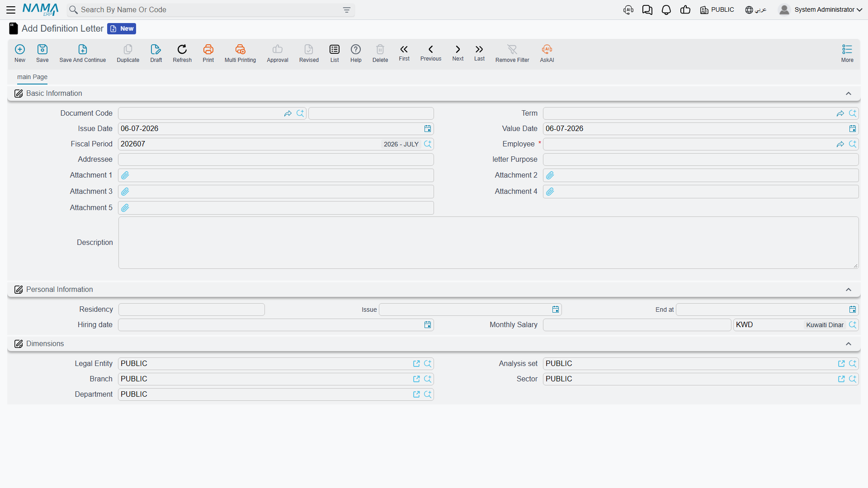
Task: Click the Refresh toolbar icon
Action: point(182,49)
